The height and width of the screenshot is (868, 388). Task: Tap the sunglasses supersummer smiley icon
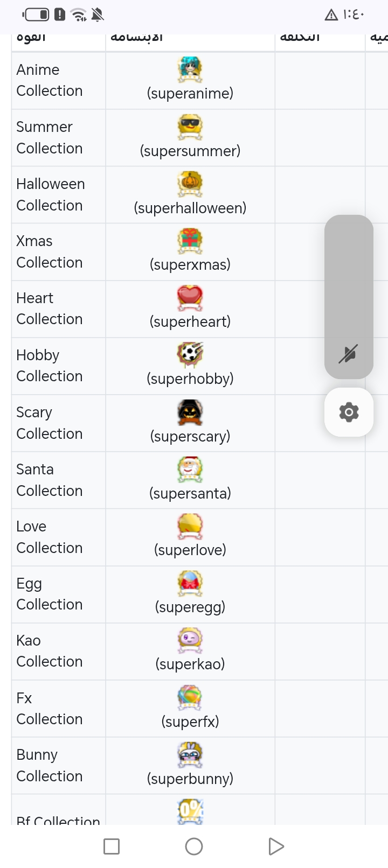point(190,127)
